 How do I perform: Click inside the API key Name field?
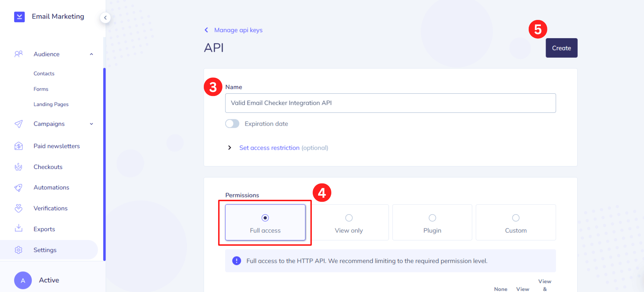tap(390, 103)
